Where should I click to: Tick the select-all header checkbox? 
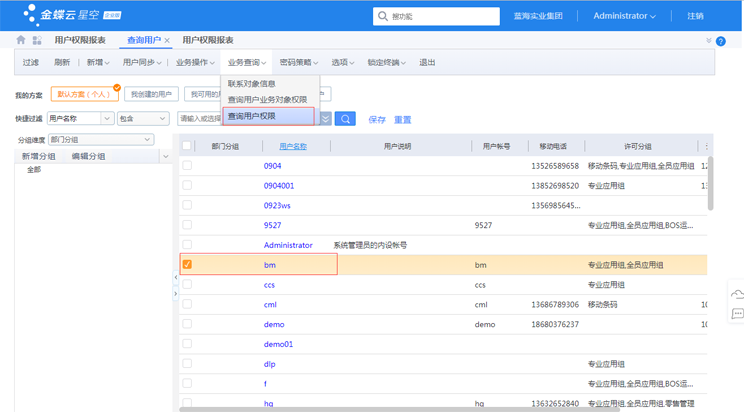click(x=186, y=146)
